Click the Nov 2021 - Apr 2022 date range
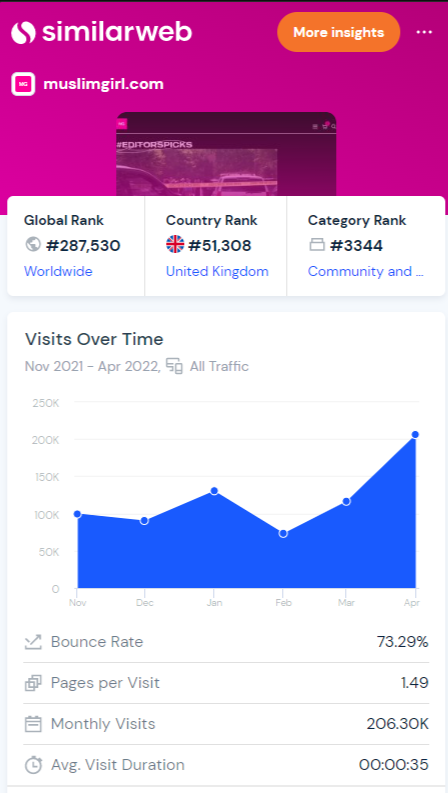The height and width of the screenshot is (793, 448). coord(93,366)
